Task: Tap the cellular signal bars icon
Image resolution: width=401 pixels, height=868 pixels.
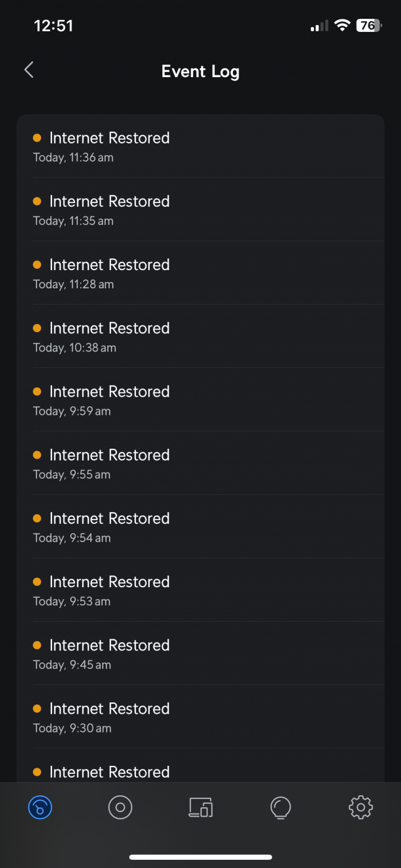Action: 320,26
